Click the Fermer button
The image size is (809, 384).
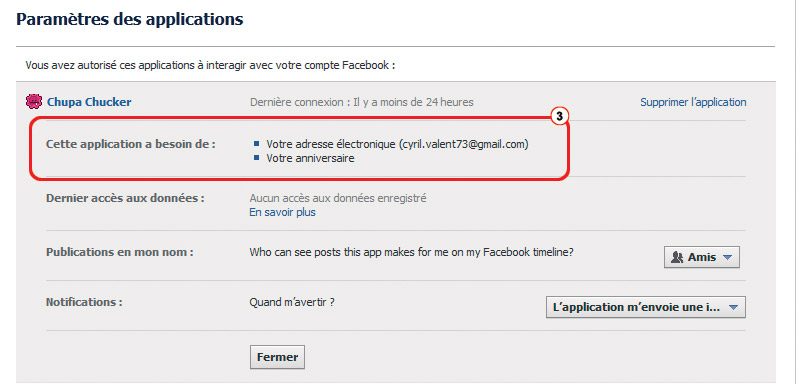coord(278,357)
